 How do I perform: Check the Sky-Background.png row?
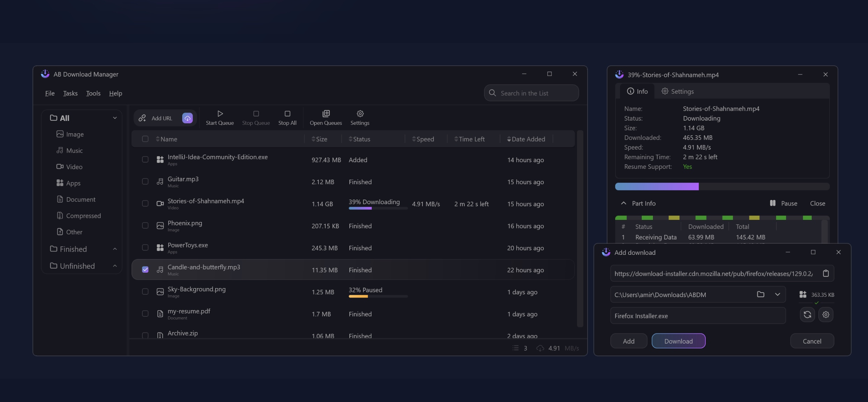(145, 292)
